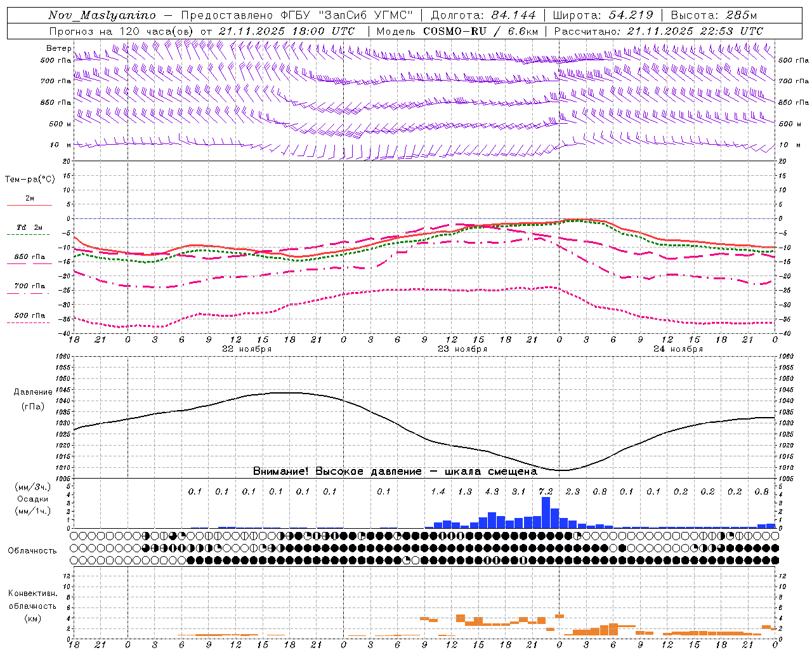Click the 'Облачность' cloud cover row label
Viewport: 812px width, 650px height.
click(32, 551)
